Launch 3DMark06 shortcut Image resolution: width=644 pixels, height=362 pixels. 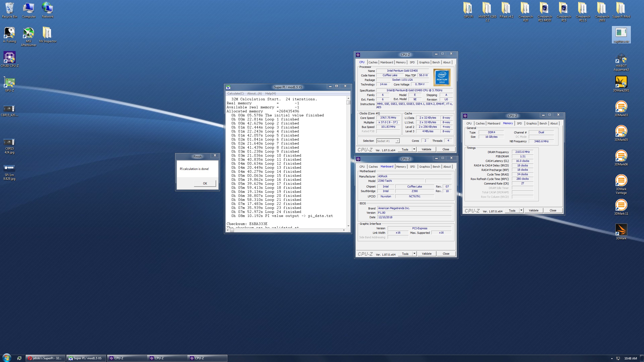[x=621, y=158]
